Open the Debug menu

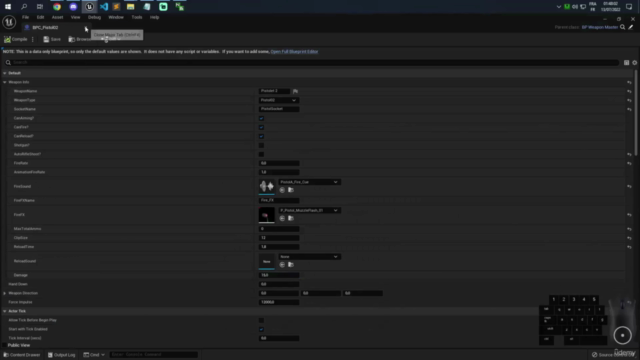(x=94, y=17)
